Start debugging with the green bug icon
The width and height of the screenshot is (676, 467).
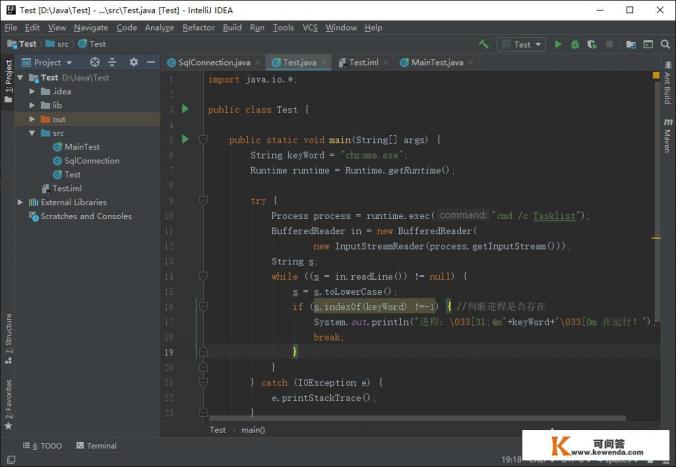pyautogui.click(x=575, y=44)
